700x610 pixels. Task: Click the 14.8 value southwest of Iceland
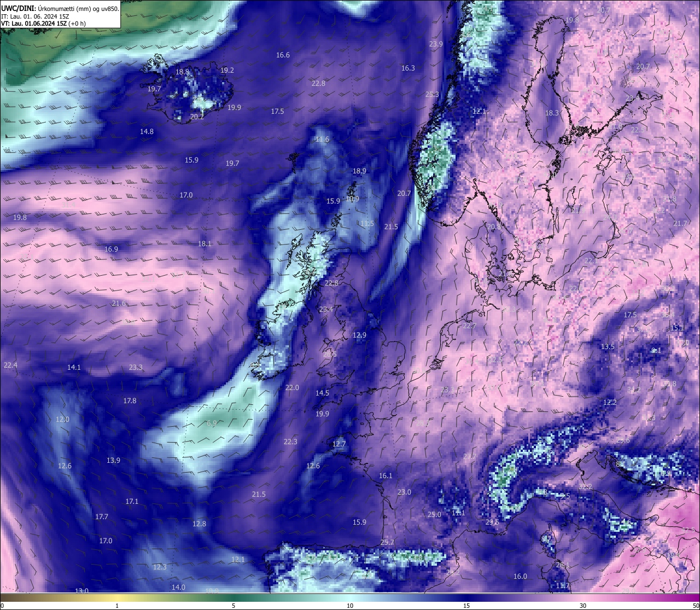(x=147, y=132)
